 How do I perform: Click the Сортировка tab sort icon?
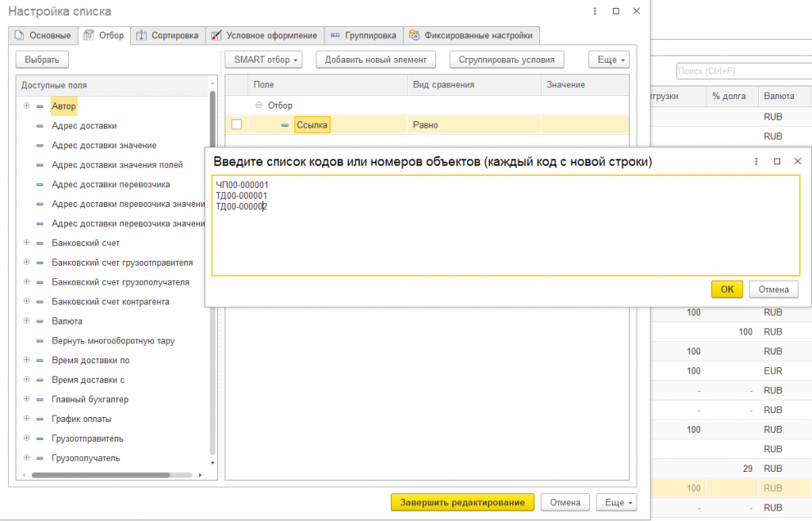pos(141,35)
